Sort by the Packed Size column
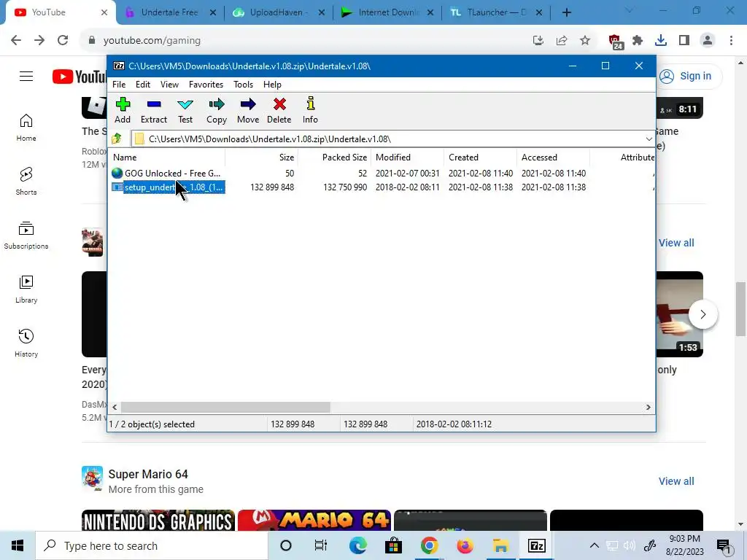 (x=334, y=157)
